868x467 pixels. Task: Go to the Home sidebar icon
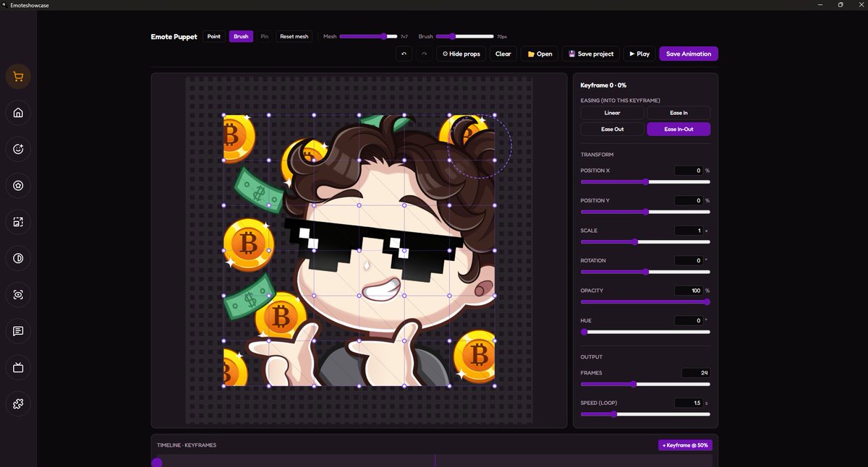pos(18,113)
